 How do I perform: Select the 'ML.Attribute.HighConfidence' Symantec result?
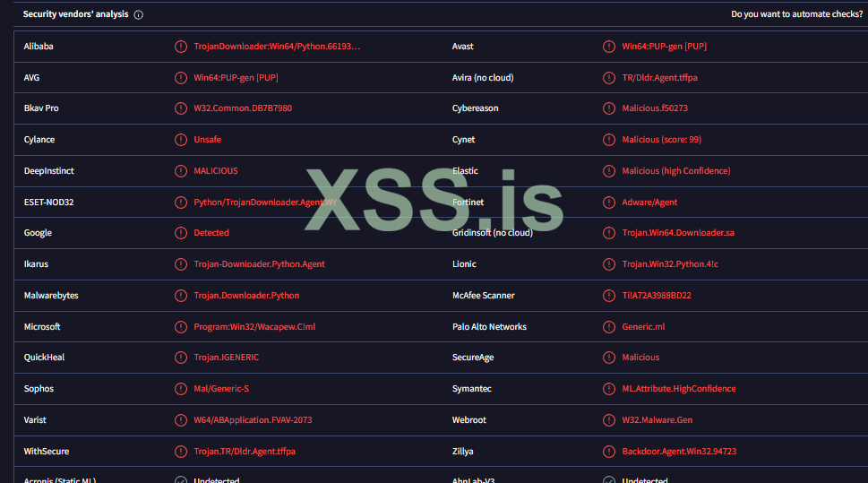pyautogui.click(x=679, y=389)
